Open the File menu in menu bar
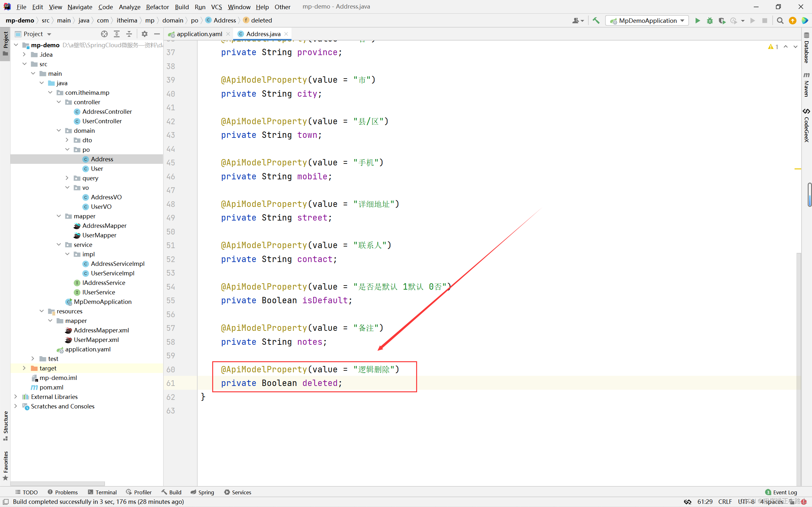 [x=22, y=6]
